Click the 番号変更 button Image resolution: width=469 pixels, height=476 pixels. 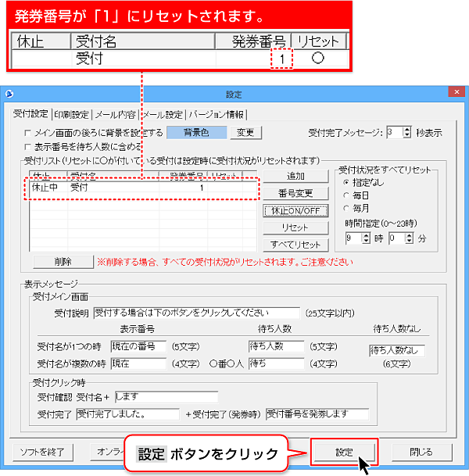click(295, 193)
